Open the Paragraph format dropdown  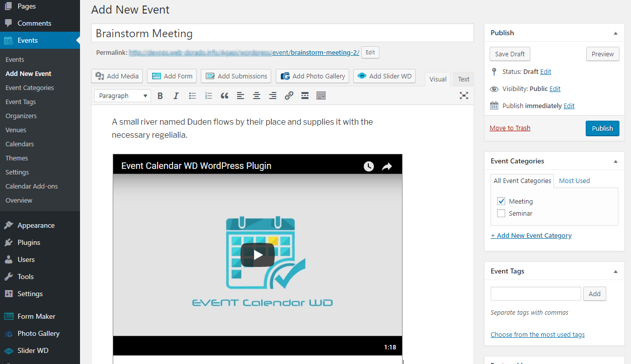pos(122,96)
